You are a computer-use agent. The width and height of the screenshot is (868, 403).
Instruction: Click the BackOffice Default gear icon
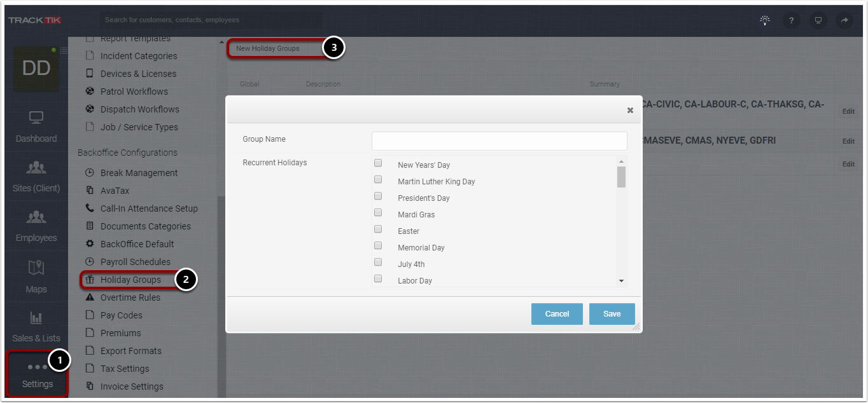click(x=90, y=244)
